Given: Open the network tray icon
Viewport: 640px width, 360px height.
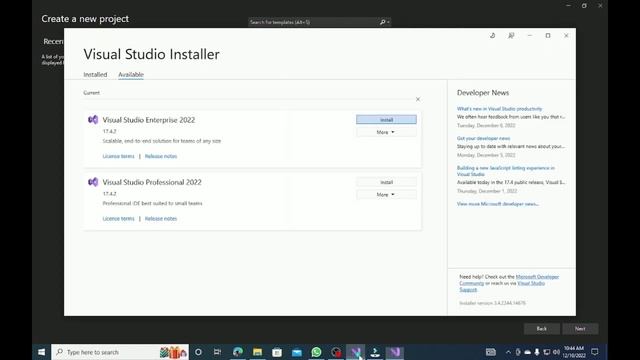Looking at the screenshot, I should (x=547, y=352).
